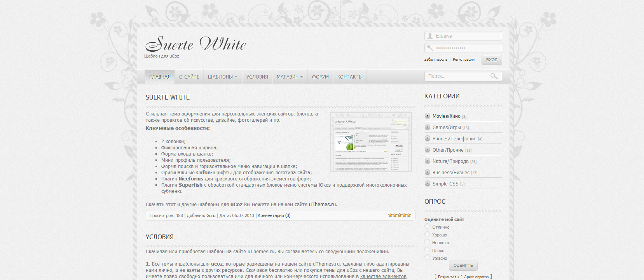This screenshot has width=644, height=280.
Task: Click the Просмотров: 188 text
Action: (166, 215)
